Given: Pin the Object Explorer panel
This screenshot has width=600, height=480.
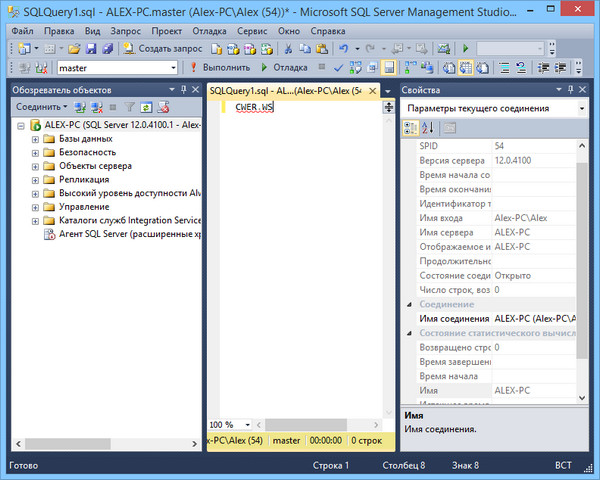Looking at the screenshot, I should click(182, 90).
